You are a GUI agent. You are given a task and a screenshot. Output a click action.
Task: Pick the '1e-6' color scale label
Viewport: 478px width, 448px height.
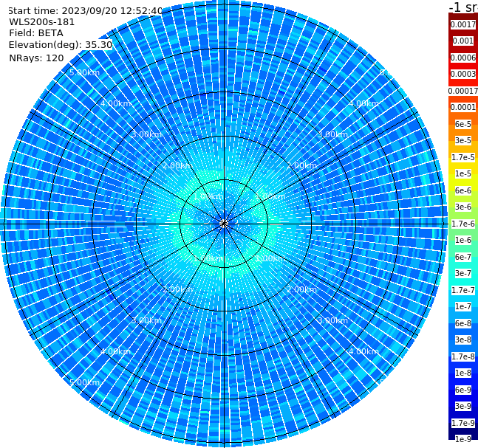tap(463, 240)
